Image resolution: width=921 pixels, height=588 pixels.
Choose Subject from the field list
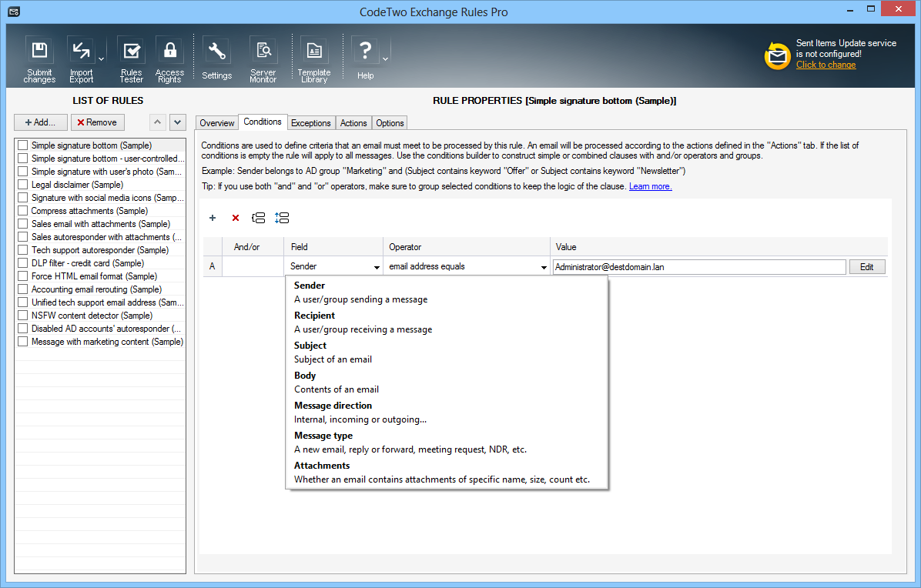[447, 352]
